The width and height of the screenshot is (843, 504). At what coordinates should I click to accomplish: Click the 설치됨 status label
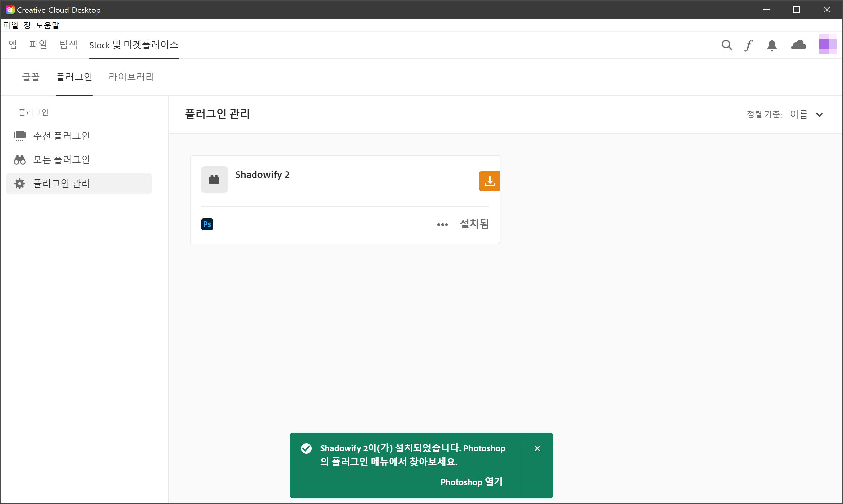click(x=474, y=224)
